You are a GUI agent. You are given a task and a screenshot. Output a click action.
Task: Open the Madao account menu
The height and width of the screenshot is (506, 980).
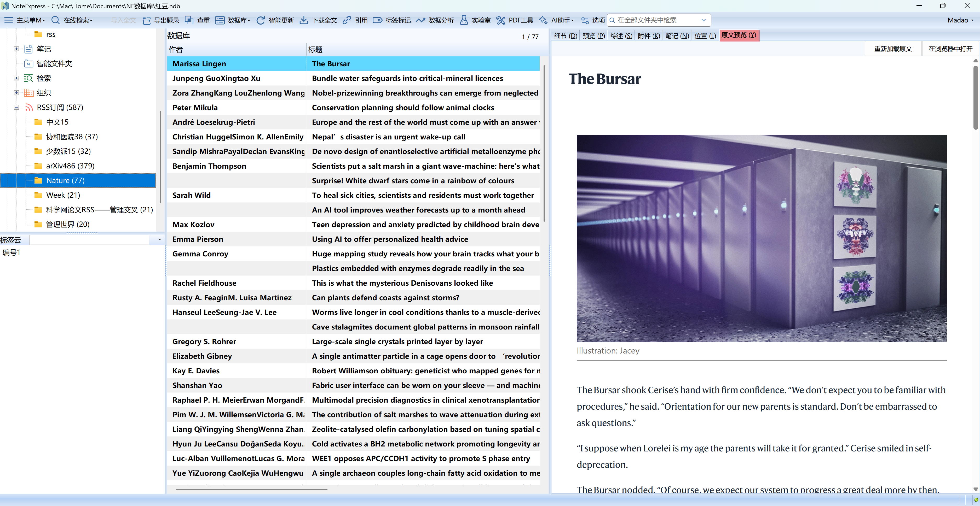960,20
